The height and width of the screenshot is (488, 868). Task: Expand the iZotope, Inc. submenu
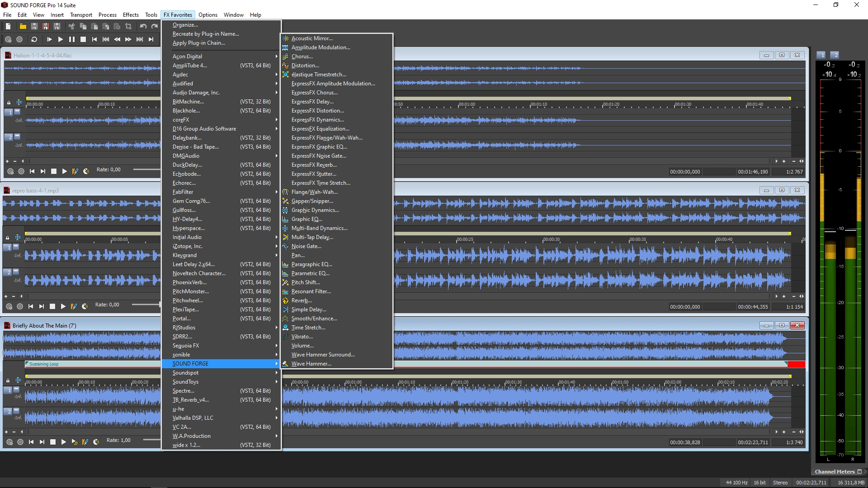[221, 246]
